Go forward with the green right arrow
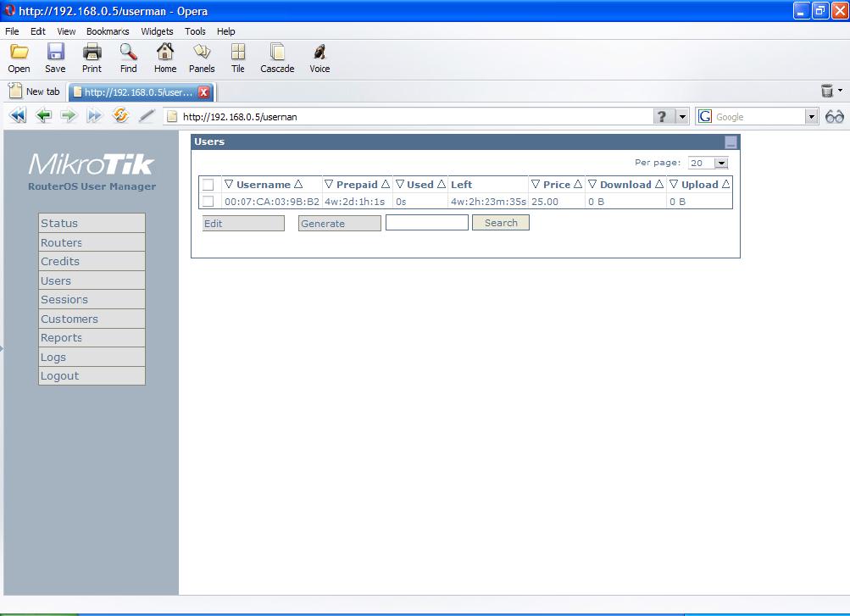This screenshot has height=616, width=850. (x=69, y=115)
